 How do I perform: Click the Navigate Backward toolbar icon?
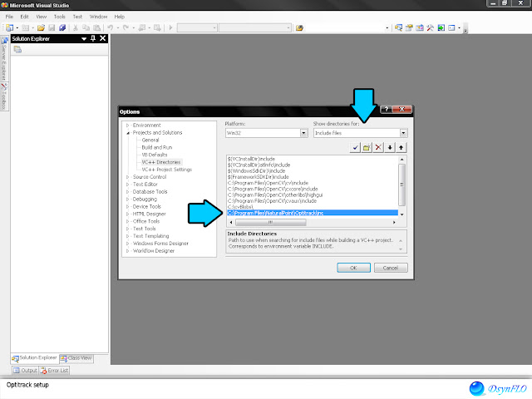(141, 27)
